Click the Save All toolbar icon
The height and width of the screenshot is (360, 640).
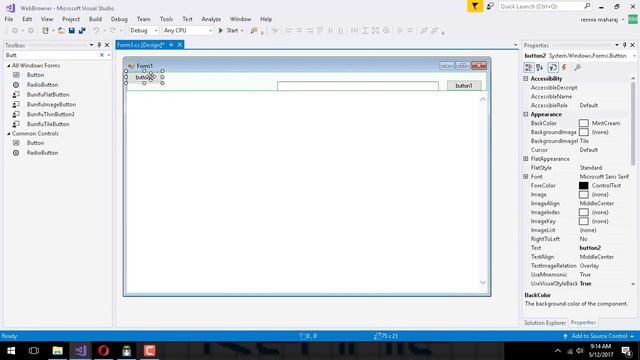(82, 31)
